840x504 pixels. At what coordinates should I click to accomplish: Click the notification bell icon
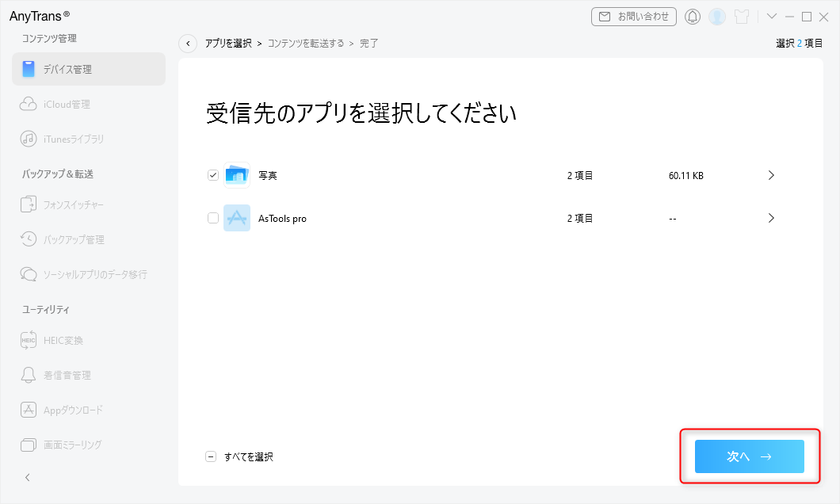[693, 17]
